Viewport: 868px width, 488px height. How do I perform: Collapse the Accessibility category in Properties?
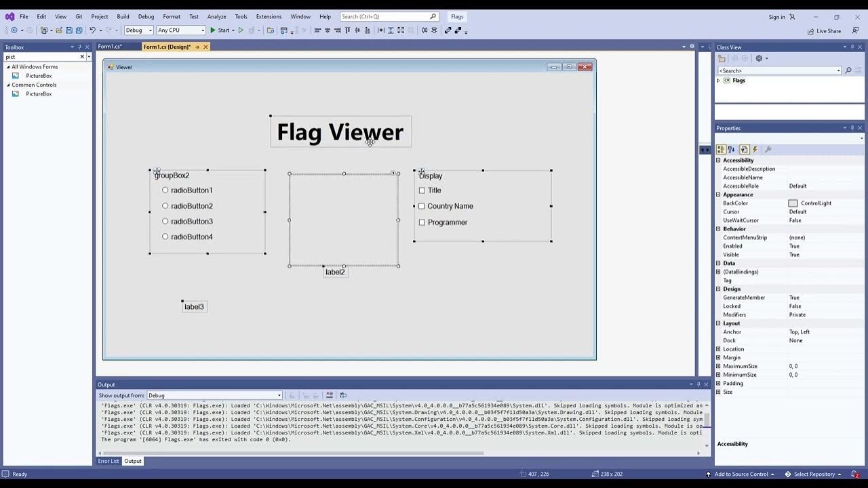(x=718, y=161)
